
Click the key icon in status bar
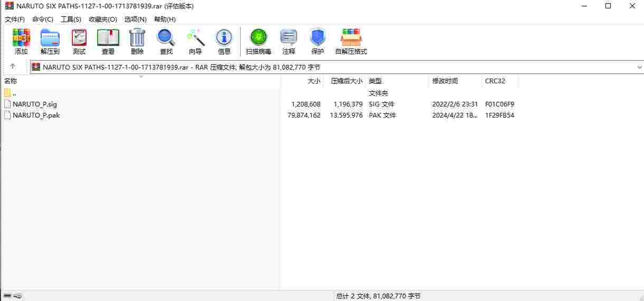(x=17, y=296)
